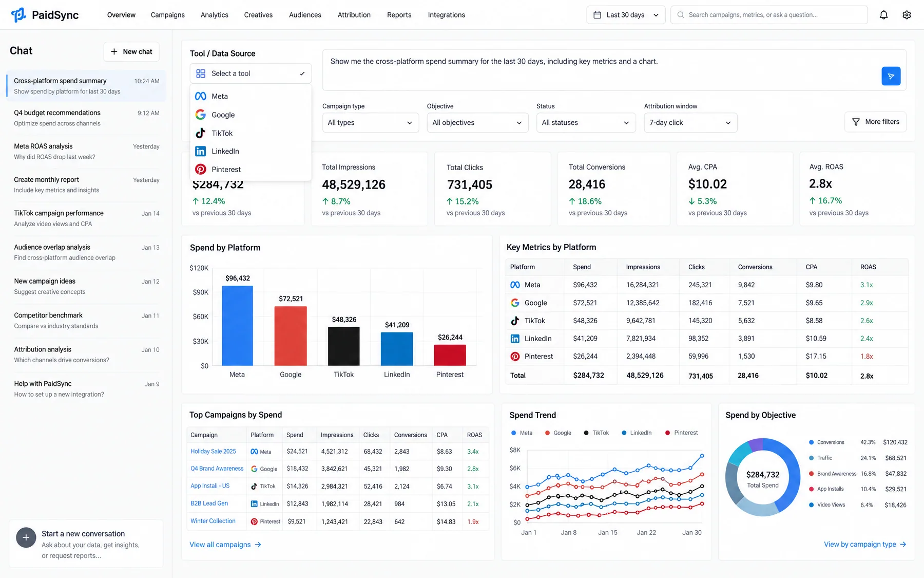This screenshot has width=924, height=578.
Task: Toggle LinkedIn series in Spend Trend legend
Action: click(x=637, y=433)
